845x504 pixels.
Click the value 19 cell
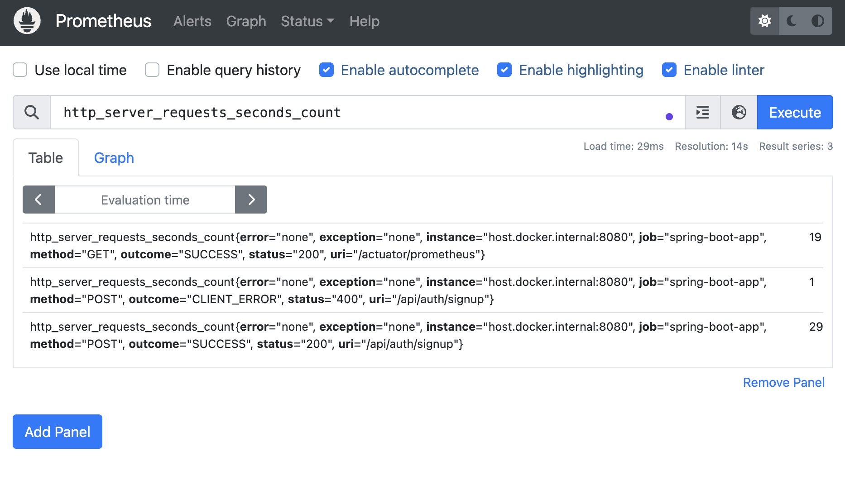point(815,237)
